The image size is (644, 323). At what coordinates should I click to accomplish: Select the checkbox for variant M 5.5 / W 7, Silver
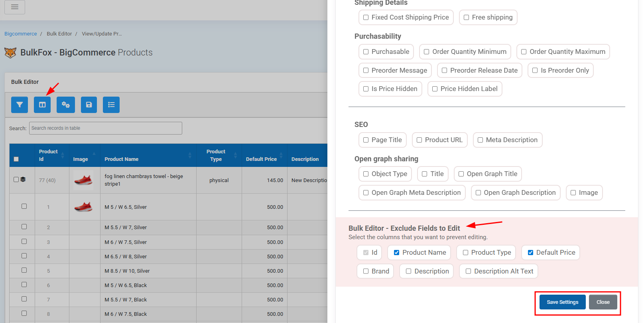point(24,227)
